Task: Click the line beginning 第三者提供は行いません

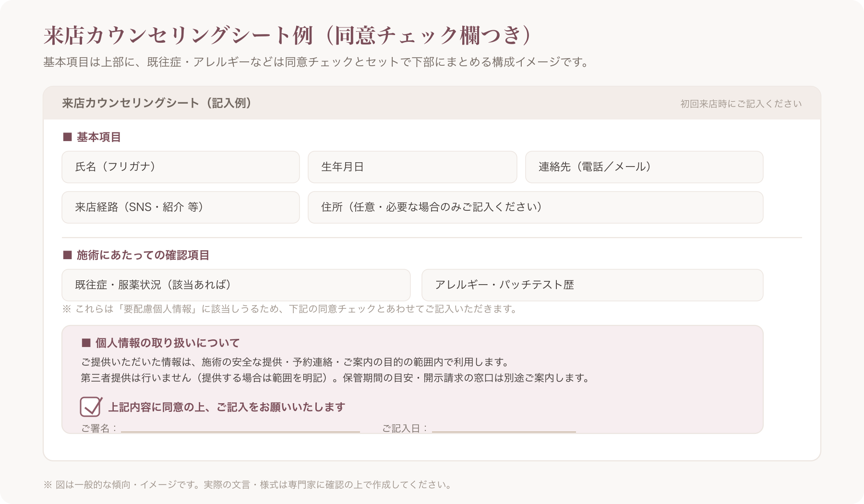Action: tap(335, 378)
